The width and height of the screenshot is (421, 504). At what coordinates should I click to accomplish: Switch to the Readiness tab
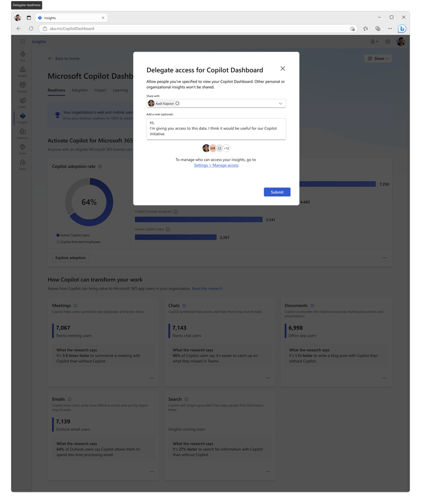(56, 90)
